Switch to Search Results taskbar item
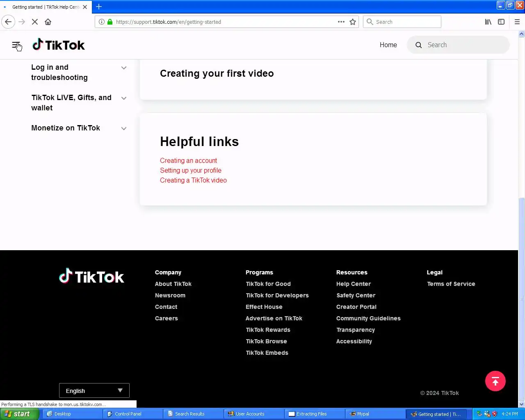This screenshot has height=420, width=525. [193, 414]
